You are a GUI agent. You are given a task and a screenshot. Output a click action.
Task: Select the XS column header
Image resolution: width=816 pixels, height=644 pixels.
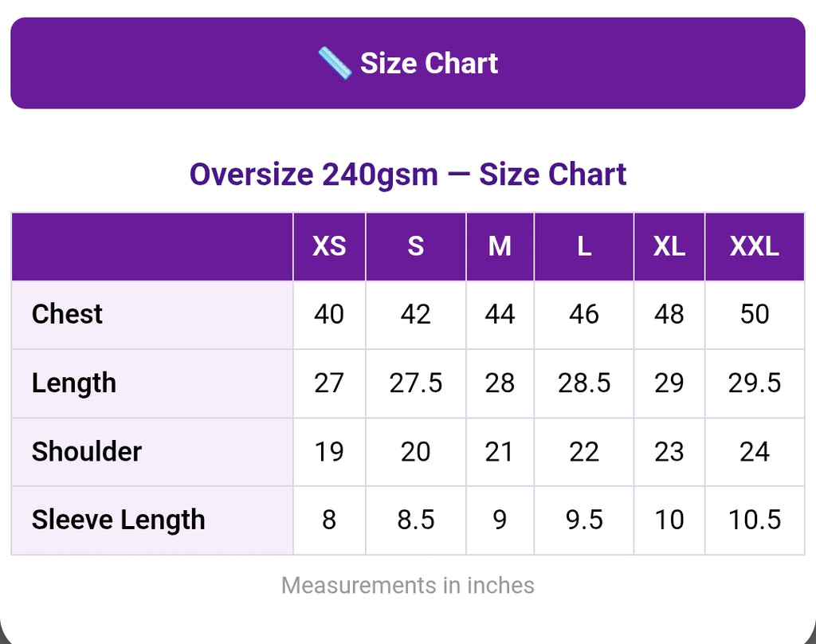coord(329,246)
